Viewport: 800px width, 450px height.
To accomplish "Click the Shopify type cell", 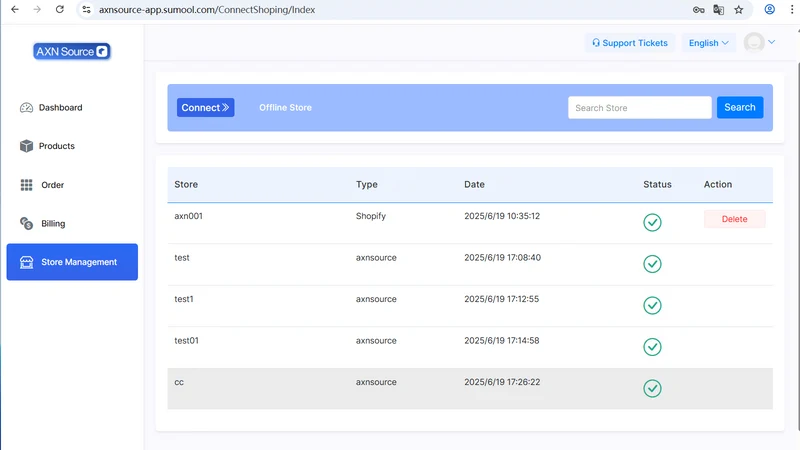I will [x=371, y=216].
